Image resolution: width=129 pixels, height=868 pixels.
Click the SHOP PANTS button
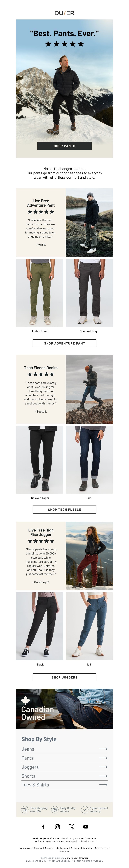[x=64, y=146]
